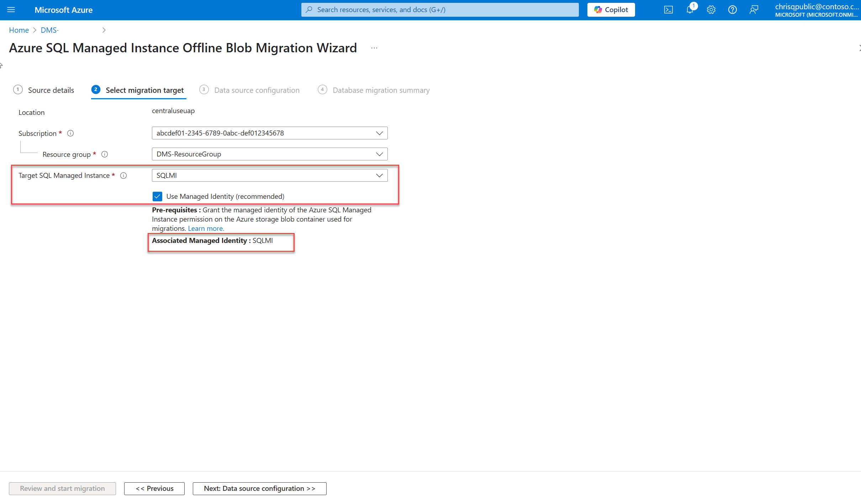Open the portal hamburger menu
Screen dimensions: 861x504
tap(11, 10)
